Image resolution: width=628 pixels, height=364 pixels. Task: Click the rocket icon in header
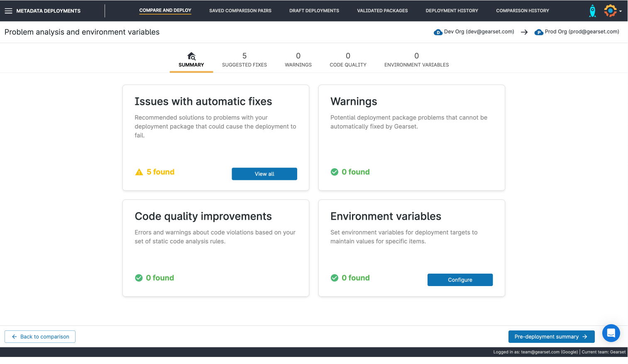[x=592, y=11]
